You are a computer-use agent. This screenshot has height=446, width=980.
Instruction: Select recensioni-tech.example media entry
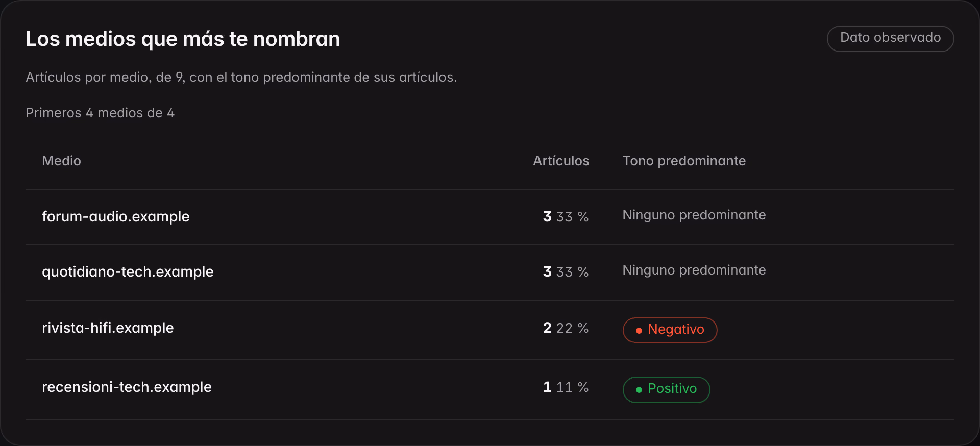pyautogui.click(x=127, y=387)
